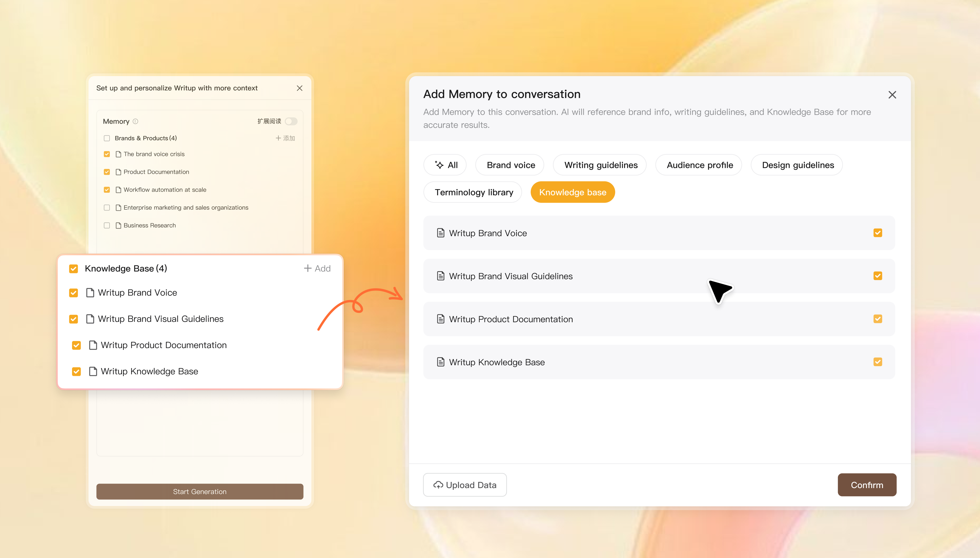Image resolution: width=980 pixels, height=558 pixels.
Task: Uncheck Writup Brand Visual Guidelines in the dialog list
Action: (878, 276)
